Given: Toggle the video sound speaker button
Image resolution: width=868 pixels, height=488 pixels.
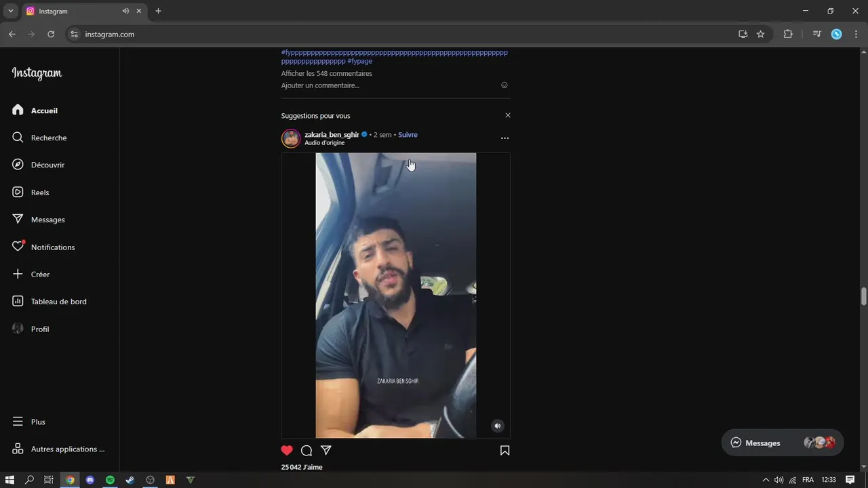Looking at the screenshot, I should tap(498, 426).
